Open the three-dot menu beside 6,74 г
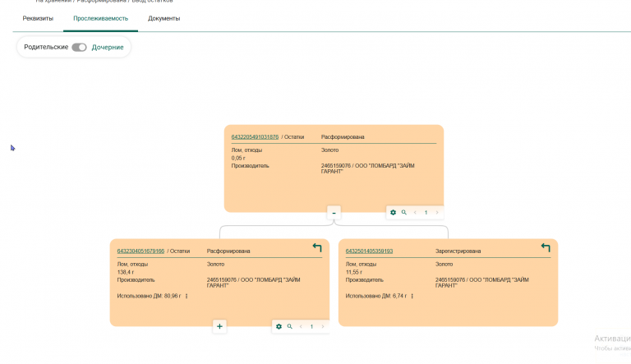The image size is (631, 364). 412,296
